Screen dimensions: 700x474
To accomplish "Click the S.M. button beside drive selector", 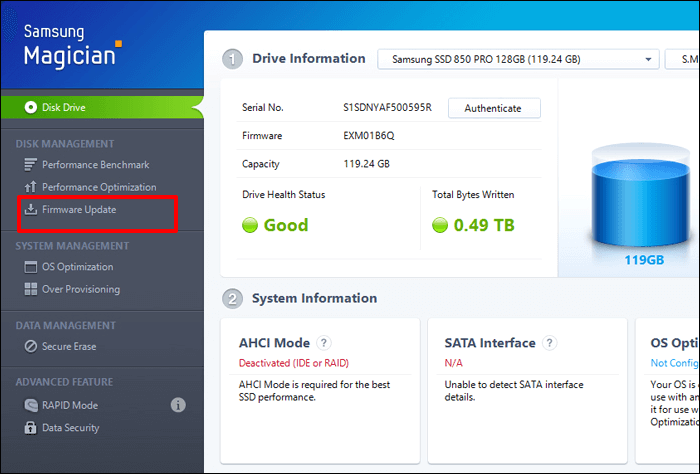I will pyautogui.click(x=683, y=59).
